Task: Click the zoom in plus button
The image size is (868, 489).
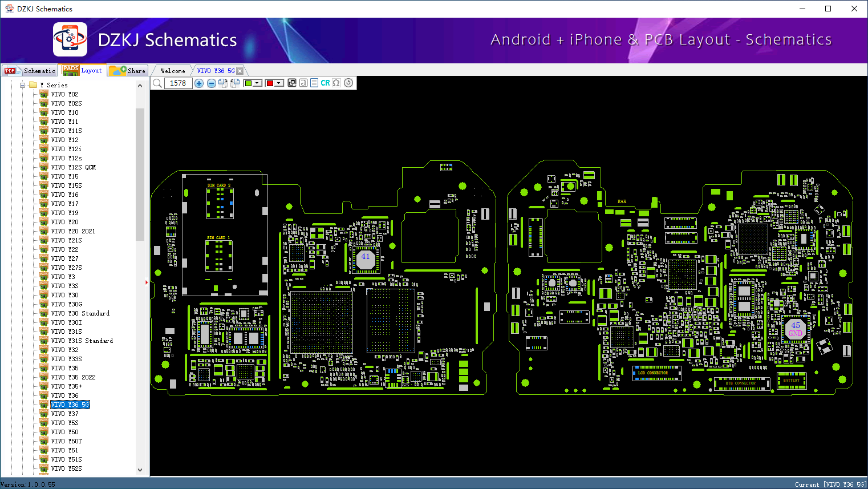Action: click(x=199, y=83)
